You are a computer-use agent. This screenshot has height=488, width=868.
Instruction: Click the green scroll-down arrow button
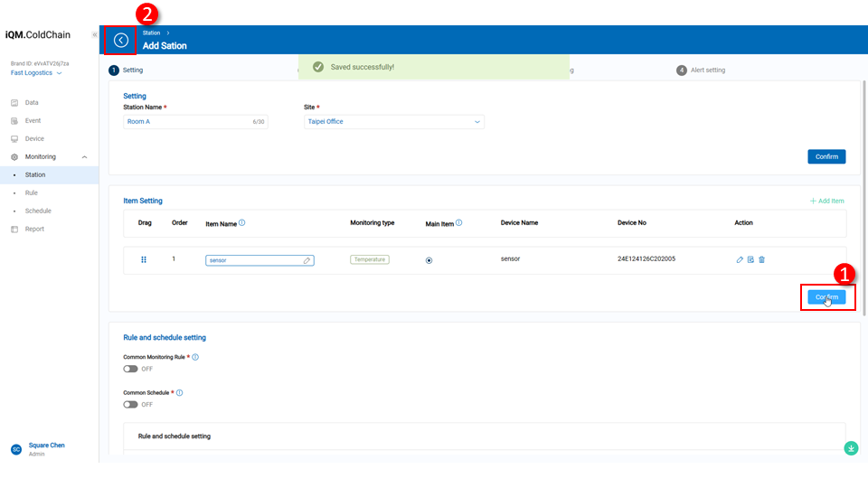pos(851,447)
